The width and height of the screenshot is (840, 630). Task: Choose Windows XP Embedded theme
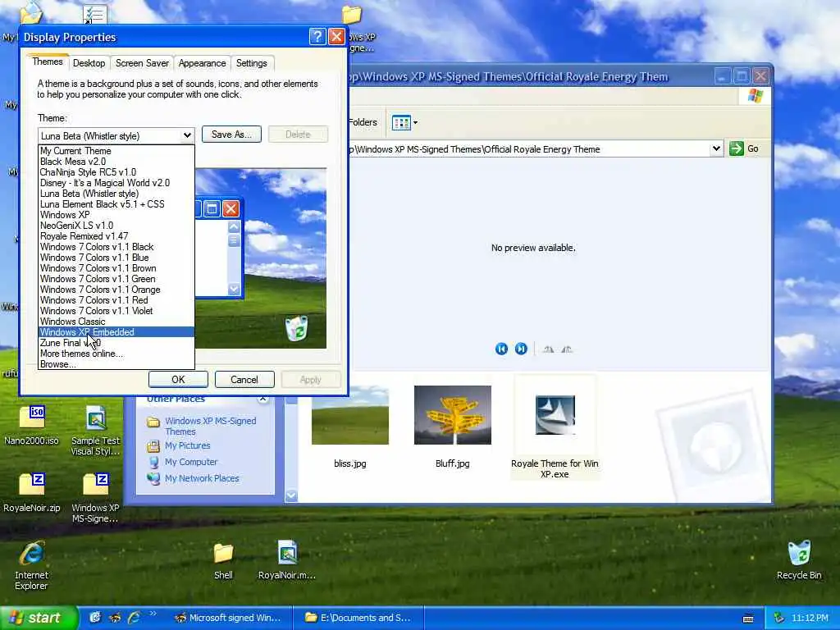click(116, 332)
